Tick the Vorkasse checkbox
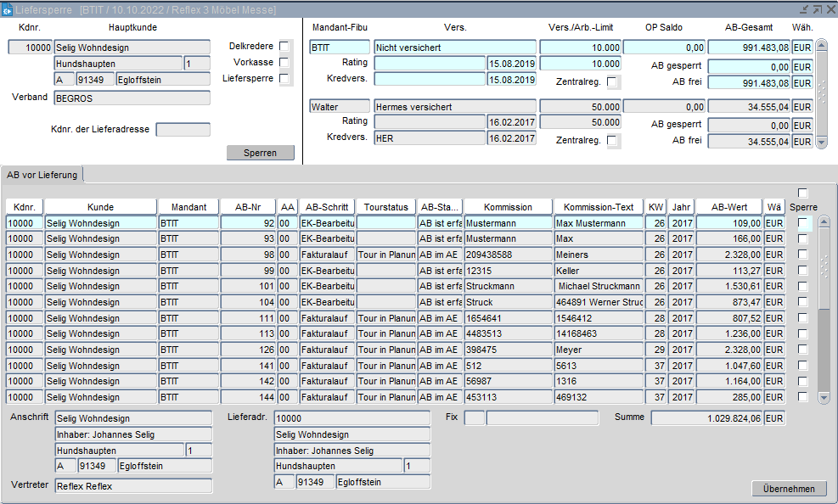 (x=284, y=62)
